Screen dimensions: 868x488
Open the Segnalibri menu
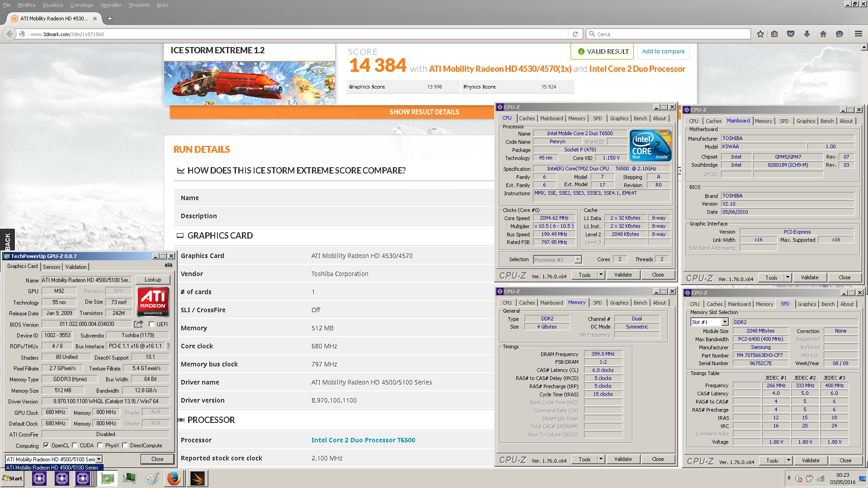[111, 5]
